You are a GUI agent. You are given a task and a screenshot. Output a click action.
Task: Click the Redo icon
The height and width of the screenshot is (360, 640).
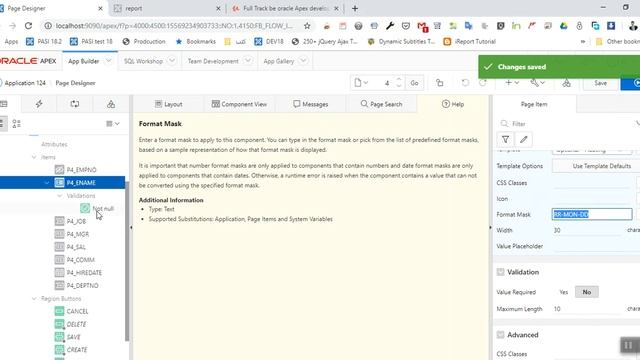pos(482,83)
